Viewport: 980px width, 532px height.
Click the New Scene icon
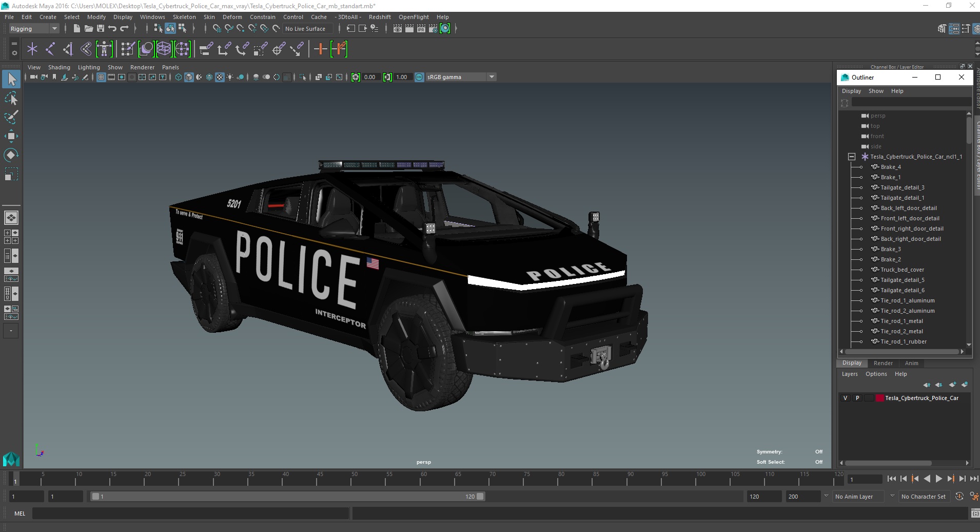pyautogui.click(x=76, y=29)
